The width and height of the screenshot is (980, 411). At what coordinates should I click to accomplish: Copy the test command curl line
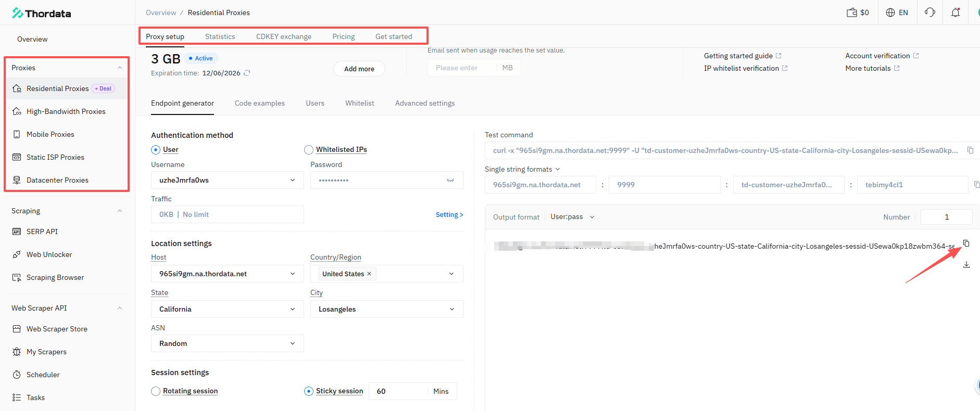(x=971, y=150)
